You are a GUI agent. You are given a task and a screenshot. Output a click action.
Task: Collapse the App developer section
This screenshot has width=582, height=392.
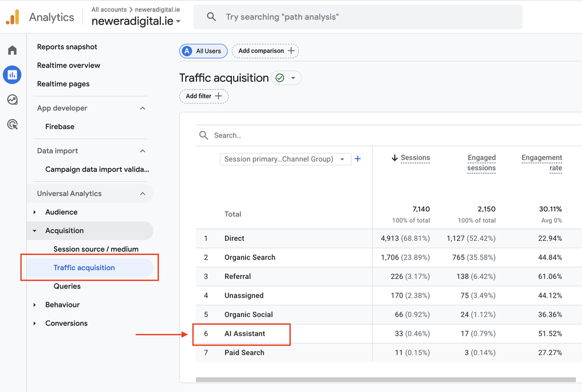click(x=143, y=109)
